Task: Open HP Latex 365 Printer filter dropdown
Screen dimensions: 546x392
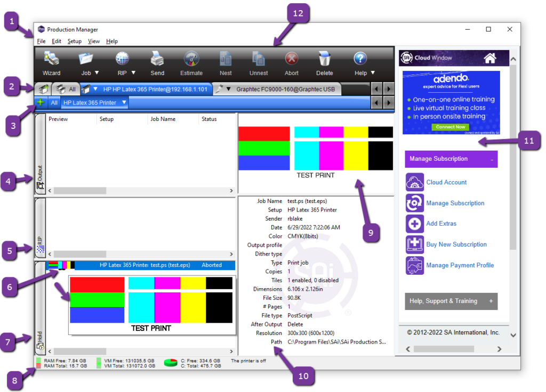Action: click(x=124, y=102)
